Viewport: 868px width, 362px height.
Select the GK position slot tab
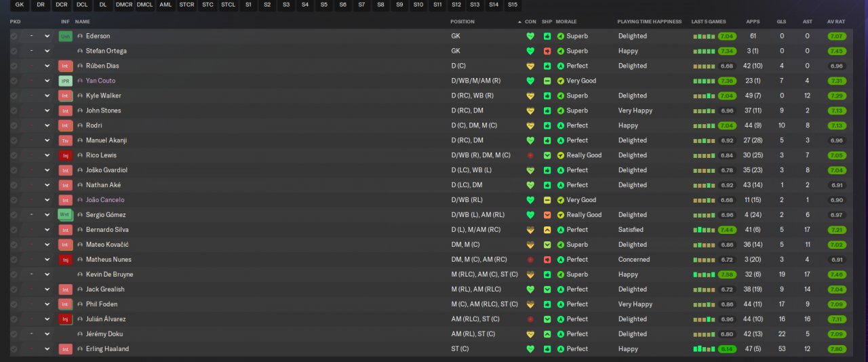point(20,5)
